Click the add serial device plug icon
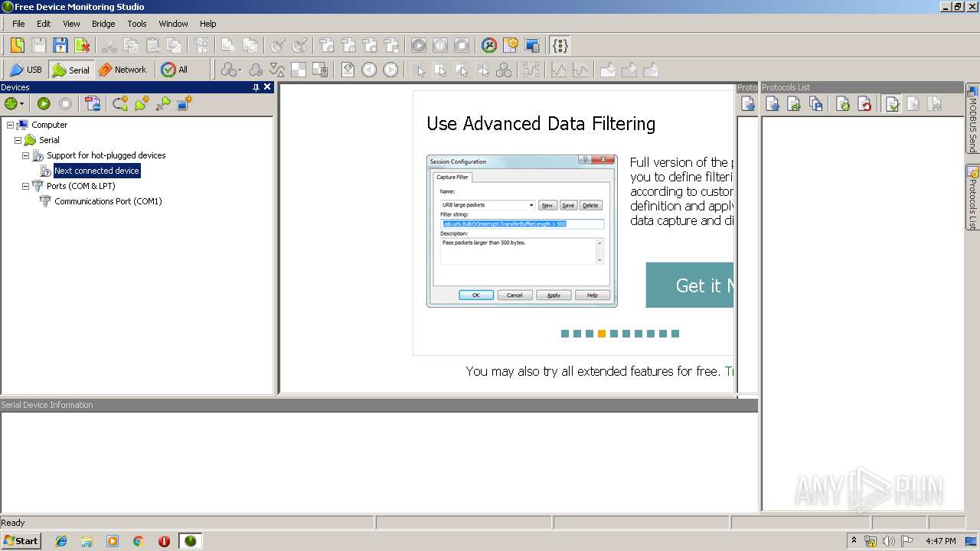This screenshot has width=980, height=551. click(x=142, y=103)
